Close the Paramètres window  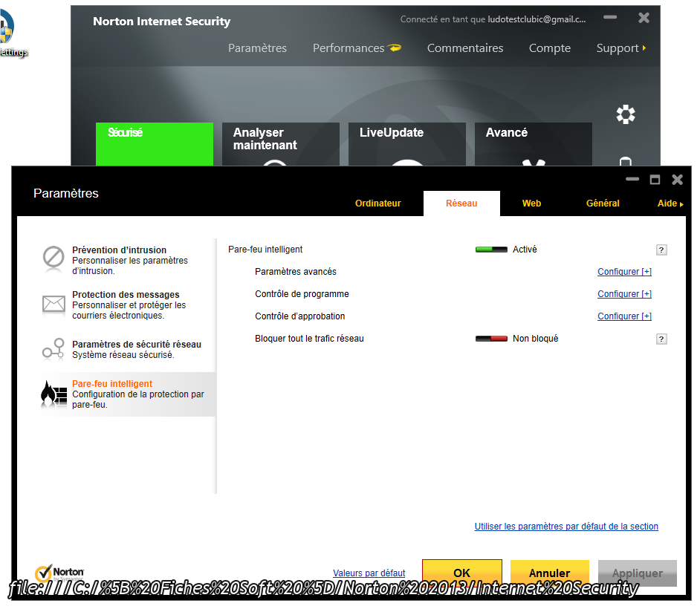677,179
